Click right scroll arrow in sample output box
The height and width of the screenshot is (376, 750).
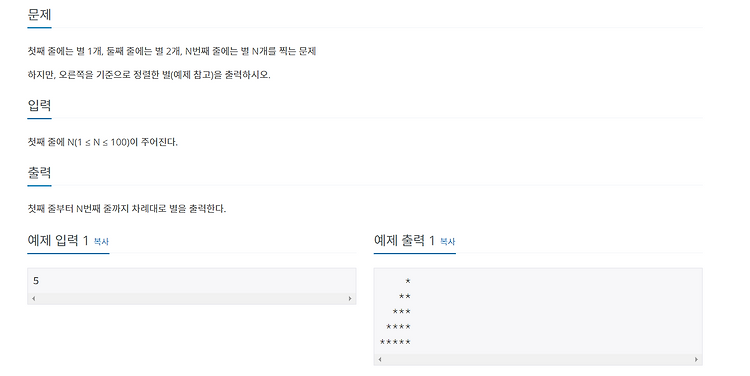pyautogui.click(x=696, y=359)
